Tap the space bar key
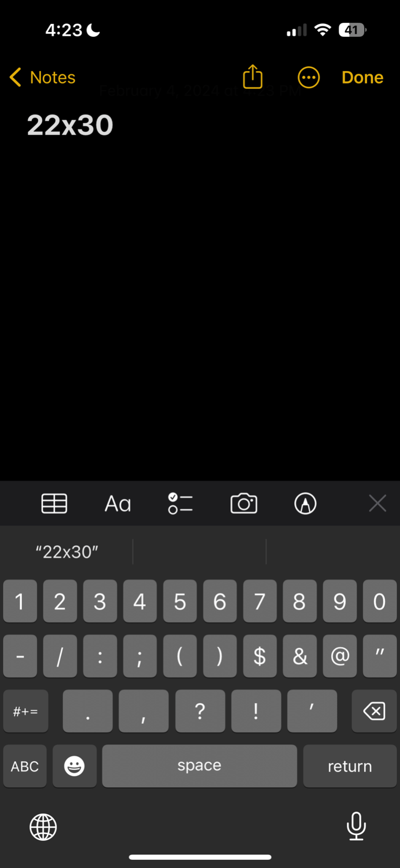 pos(199,766)
